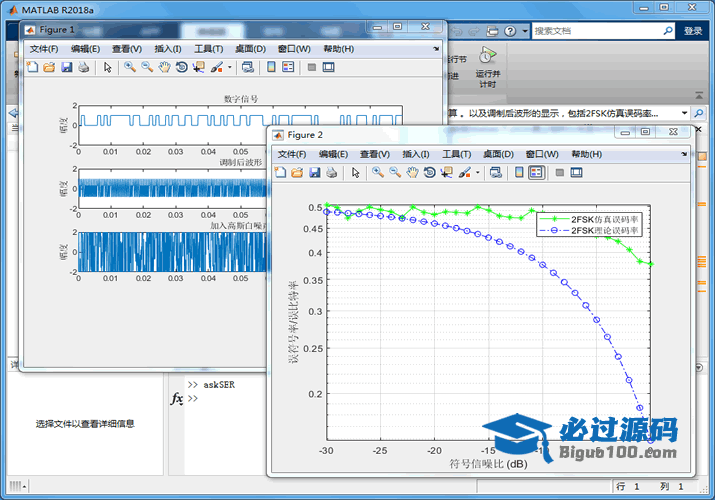Click MATLAB help question mark icon
The height and width of the screenshot is (500, 715).
pyautogui.click(x=510, y=31)
